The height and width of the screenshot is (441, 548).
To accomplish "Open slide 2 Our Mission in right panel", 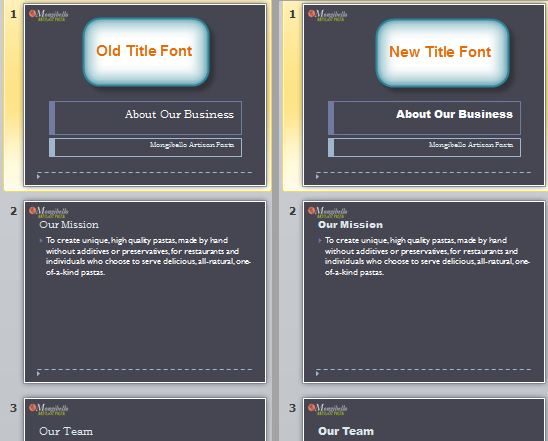I will tap(424, 292).
